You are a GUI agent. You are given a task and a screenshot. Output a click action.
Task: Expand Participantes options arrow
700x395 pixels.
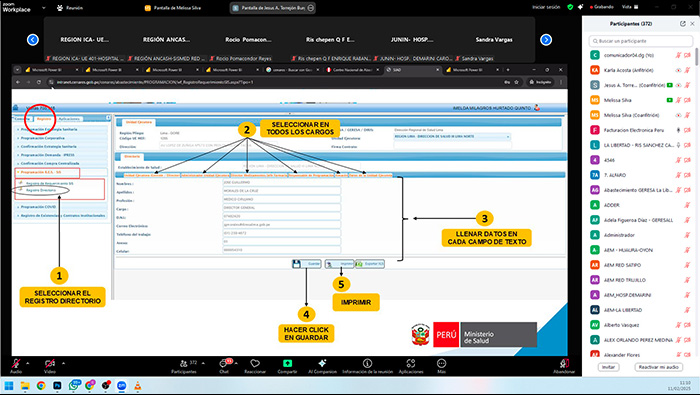[x=203, y=363]
